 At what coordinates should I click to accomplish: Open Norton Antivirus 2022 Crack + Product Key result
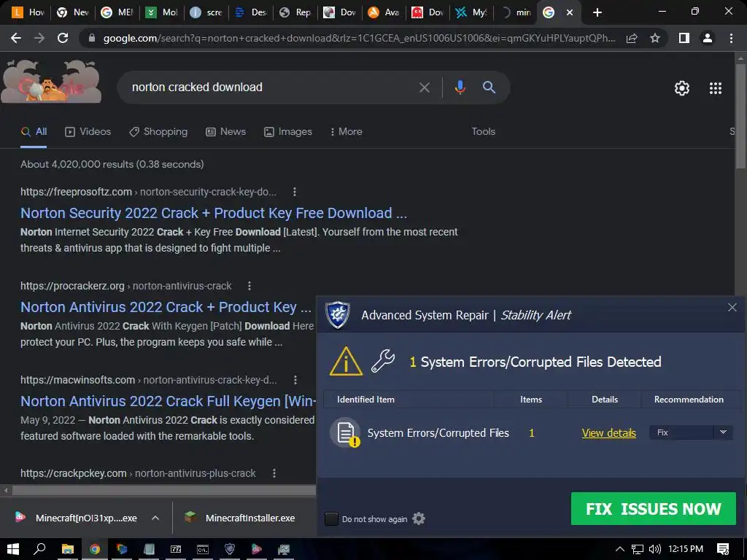tap(166, 307)
